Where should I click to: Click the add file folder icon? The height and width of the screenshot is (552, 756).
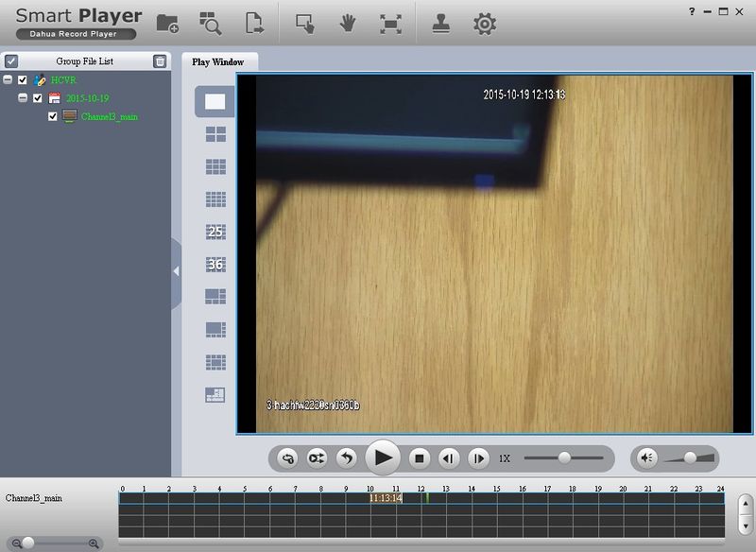coord(167,23)
